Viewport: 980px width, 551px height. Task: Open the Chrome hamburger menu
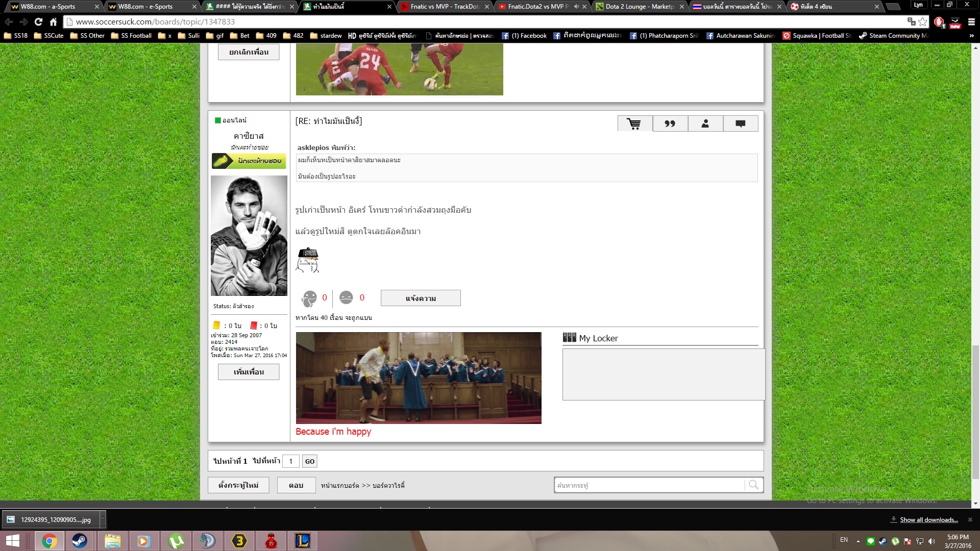point(971,22)
